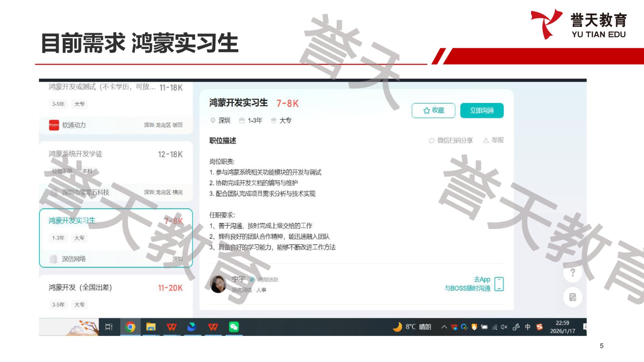
Task: Click the 立即沟通 button
Action: coord(481,111)
